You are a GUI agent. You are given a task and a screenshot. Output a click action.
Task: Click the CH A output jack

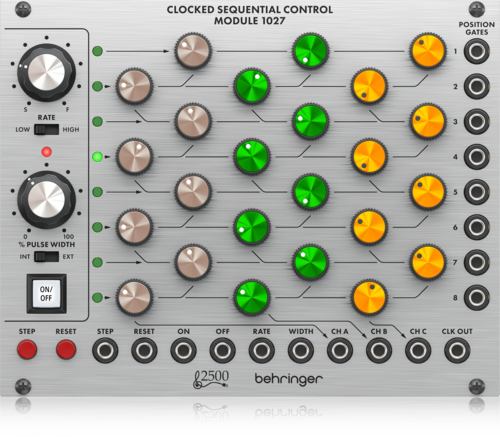340,350
